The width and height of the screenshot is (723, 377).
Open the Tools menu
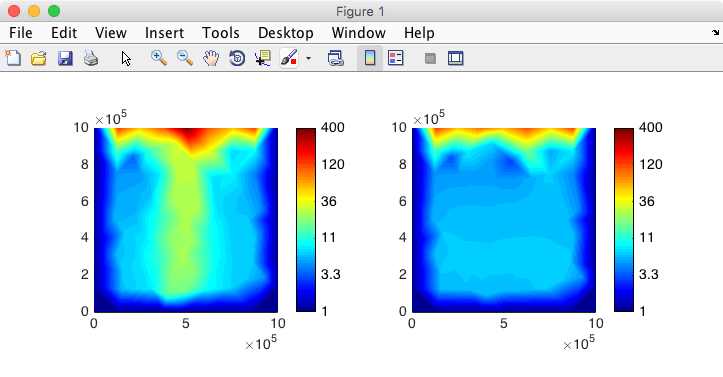(x=220, y=33)
